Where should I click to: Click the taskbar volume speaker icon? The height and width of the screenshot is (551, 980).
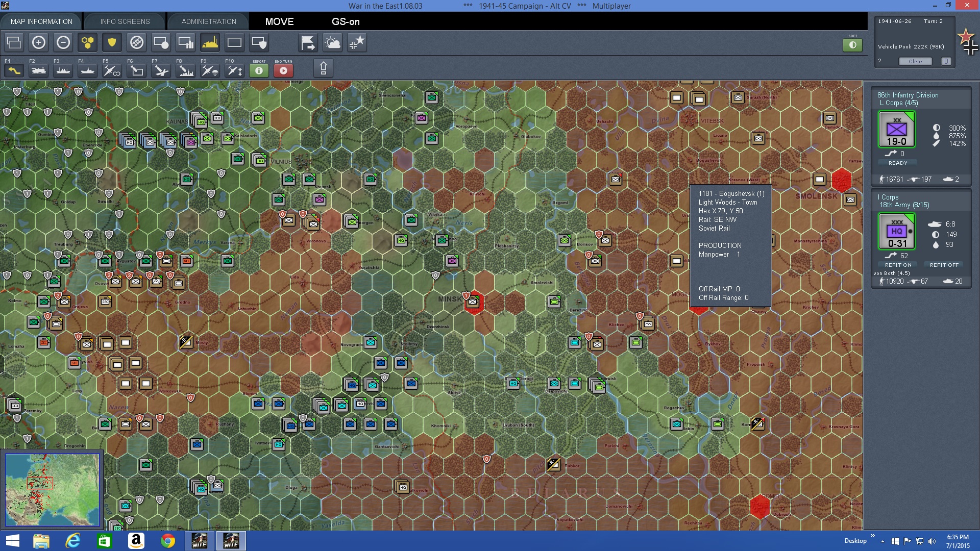pos(932,541)
